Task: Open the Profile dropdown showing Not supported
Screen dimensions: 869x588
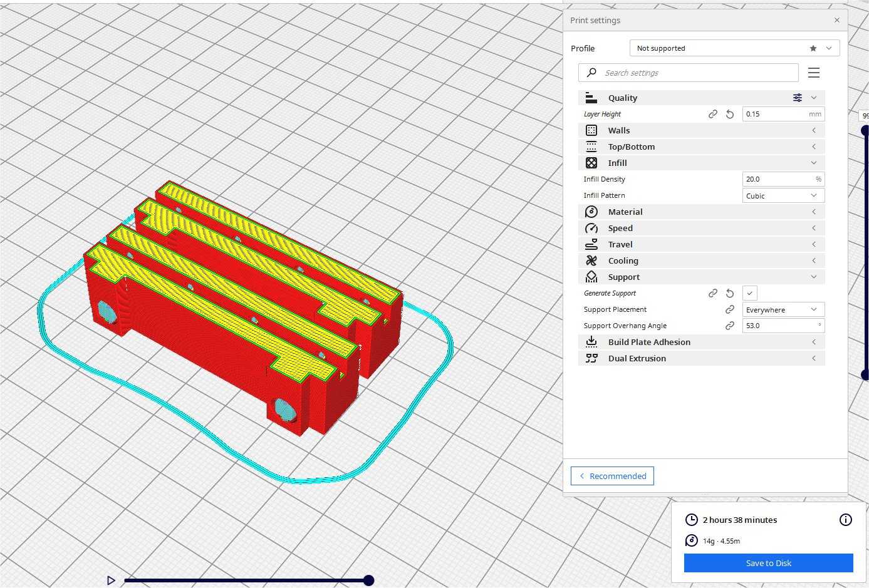Action: [x=734, y=48]
